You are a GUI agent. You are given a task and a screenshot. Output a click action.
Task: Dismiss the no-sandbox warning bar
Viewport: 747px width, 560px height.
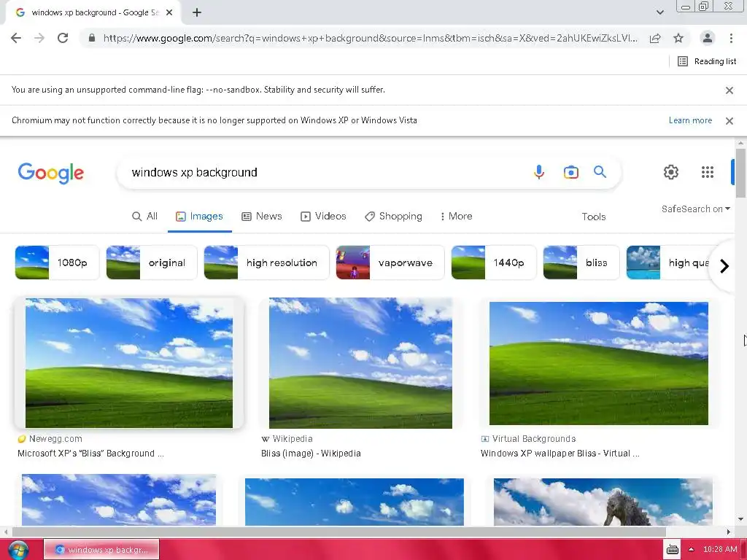(729, 90)
